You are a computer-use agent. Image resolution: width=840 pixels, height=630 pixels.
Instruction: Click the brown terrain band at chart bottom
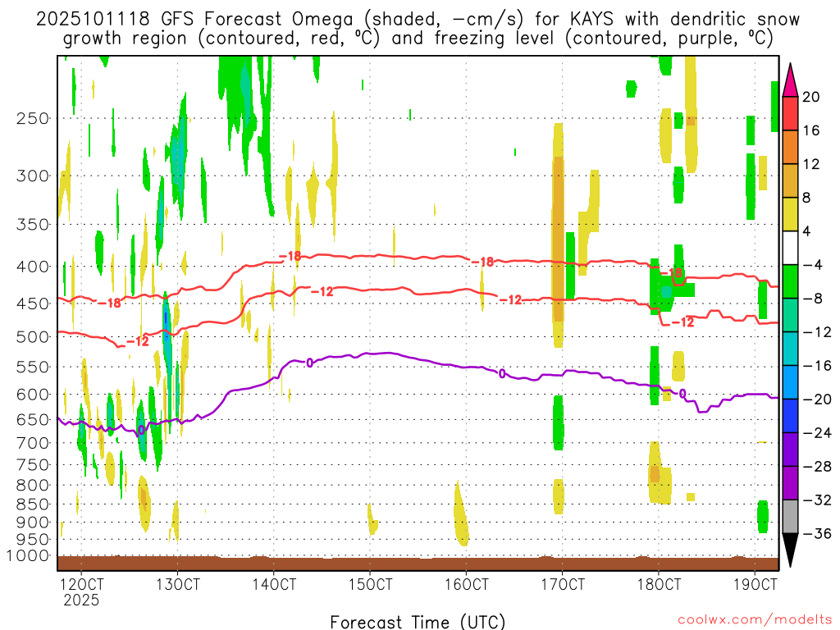418,564
